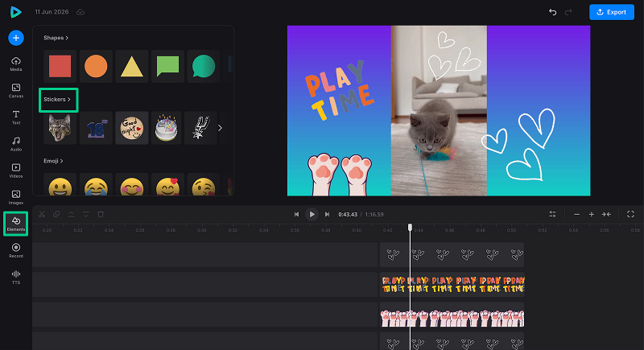Expand the Shapes category
The height and width of the screenshot is (350, 644).
(56, 38)
